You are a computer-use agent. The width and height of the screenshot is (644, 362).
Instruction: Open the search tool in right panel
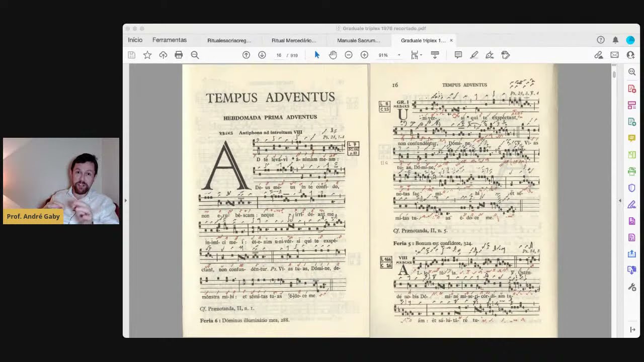coord(632,72)
